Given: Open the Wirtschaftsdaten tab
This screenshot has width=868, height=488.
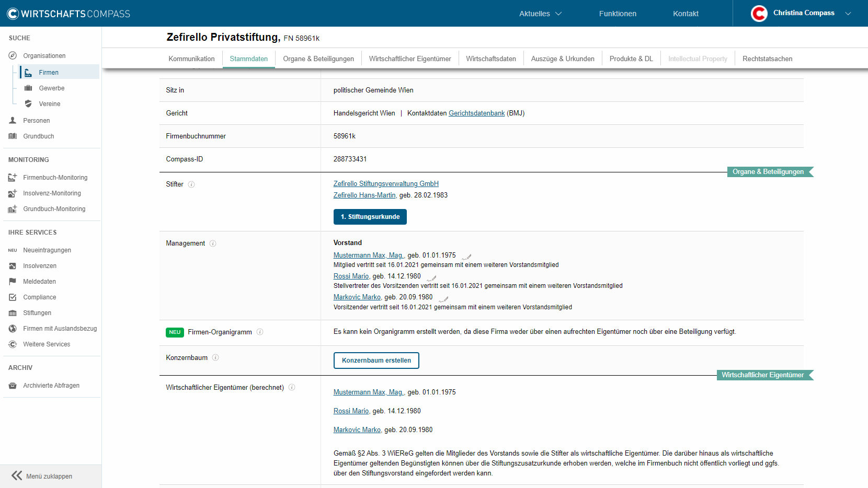Looking at the screenshot, I should (491, 59).
